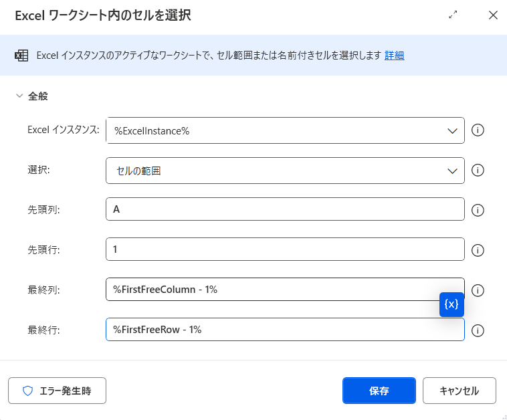Click the 保存 button
The image size is (507, 420).
(x=379, y=391)
